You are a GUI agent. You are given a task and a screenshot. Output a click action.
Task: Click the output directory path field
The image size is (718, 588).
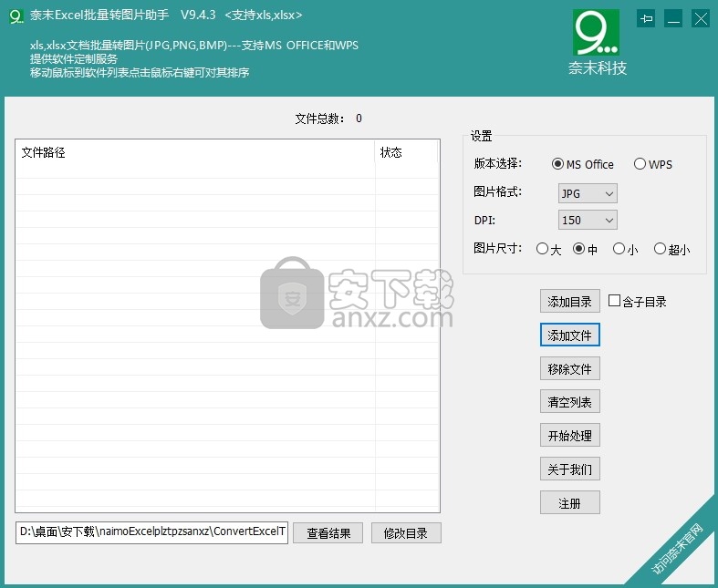pyautogui.click(x=151, y=532)
